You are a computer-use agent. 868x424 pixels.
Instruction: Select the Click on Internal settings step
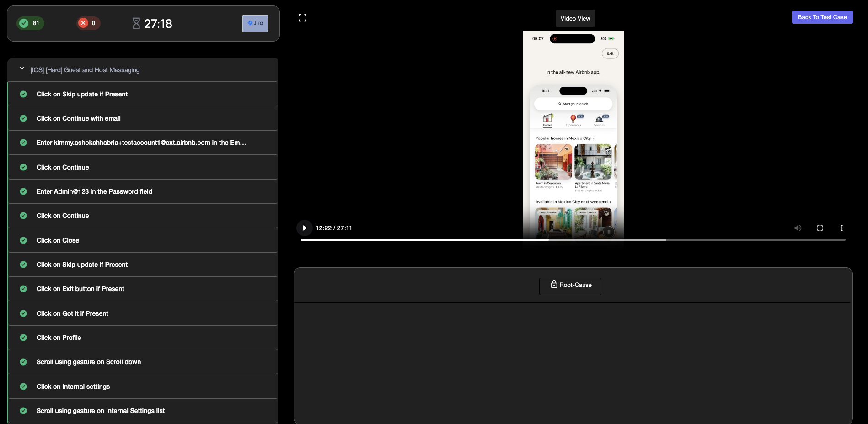tap(73, 387)
